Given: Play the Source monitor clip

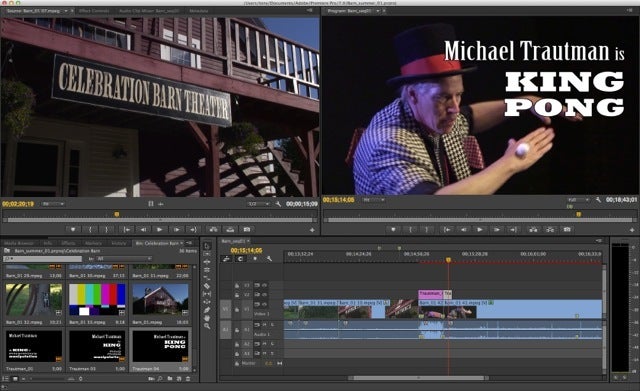Looking at the screenshot, I should click(x=160, y=230).
